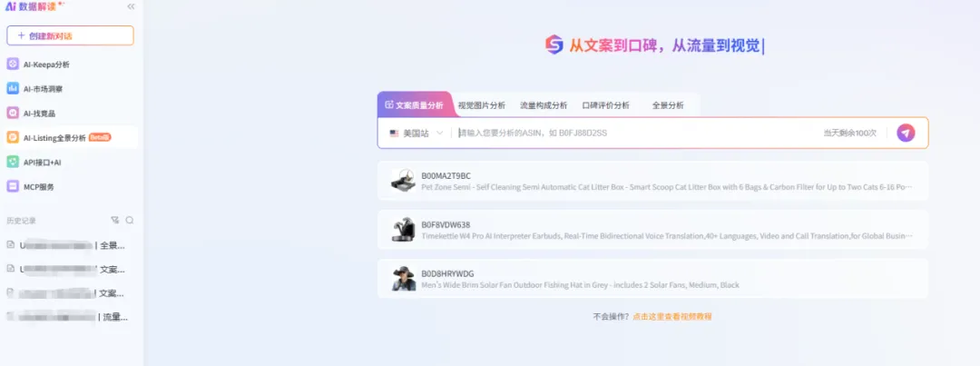This screenshot has width=980, height=366.
Task: Open AI-市场洞察 from its chart icon
Action: [13, 88]
